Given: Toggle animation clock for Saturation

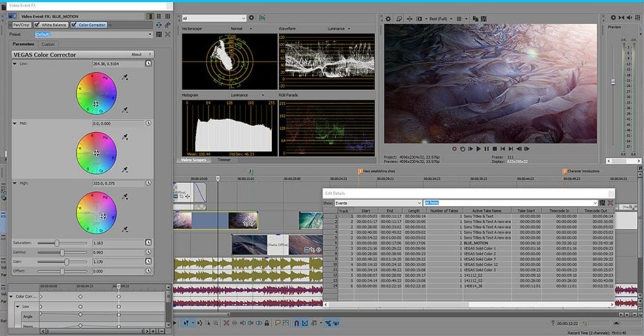Looking at the screenshot, I should click(148, 242).
